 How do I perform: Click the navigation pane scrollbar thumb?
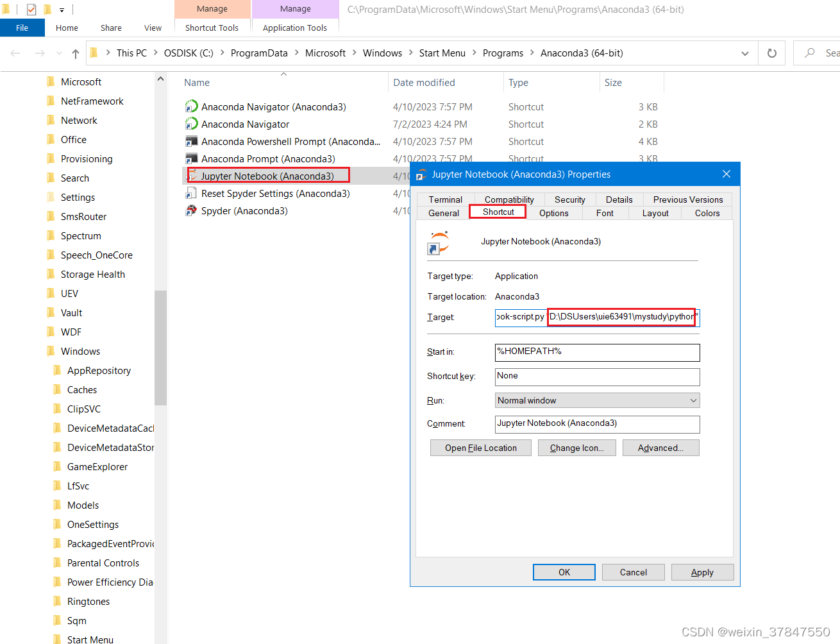160,348
